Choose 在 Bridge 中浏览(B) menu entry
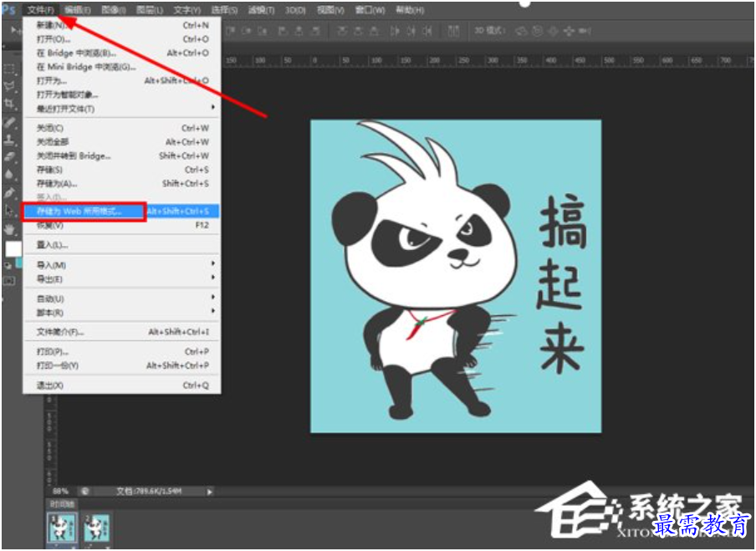 120,53
